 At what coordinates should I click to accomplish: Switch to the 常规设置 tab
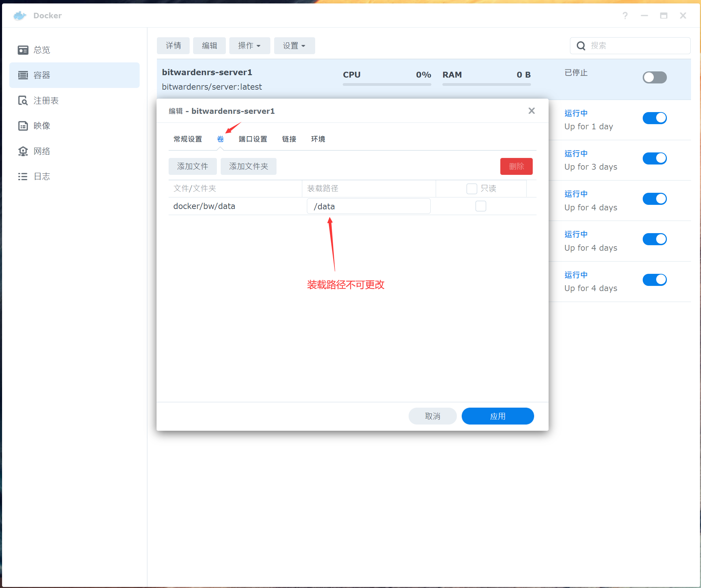pos(188,139)
